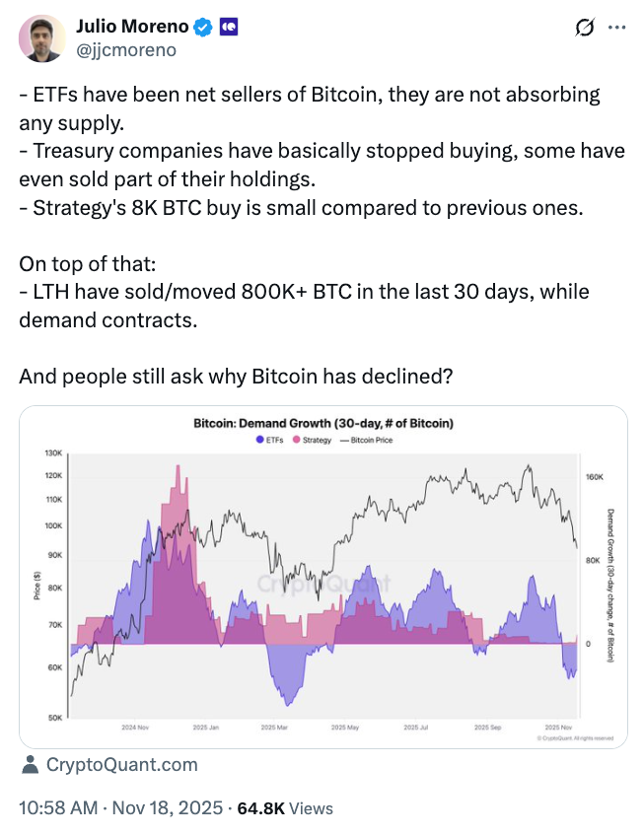This screenshot has width=644, height=835.
Task: Click the purple affiliate badge beside the checkmark
Action: coord(228,29)
